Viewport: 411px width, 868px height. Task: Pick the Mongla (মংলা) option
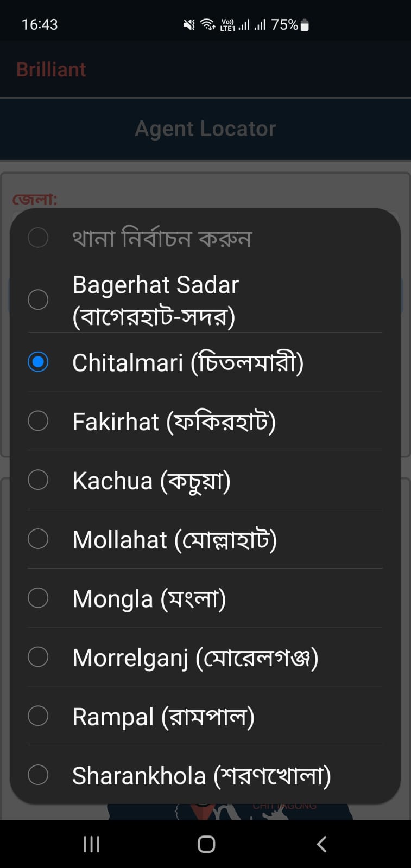pos(149,598)
